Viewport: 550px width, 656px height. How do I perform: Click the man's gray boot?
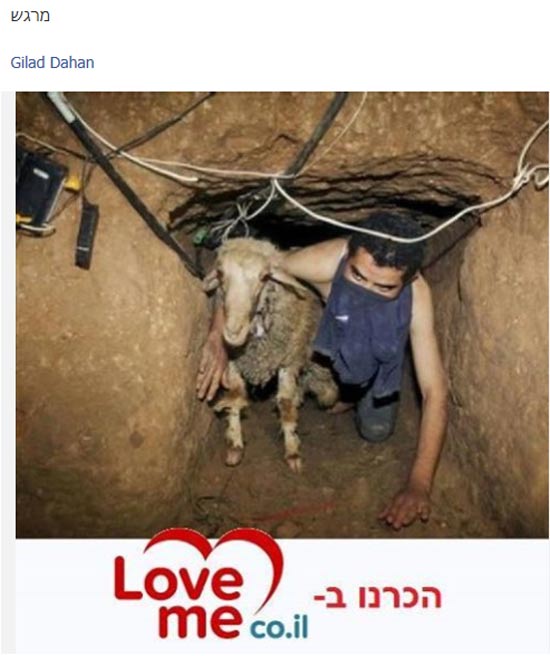(376, 417)
